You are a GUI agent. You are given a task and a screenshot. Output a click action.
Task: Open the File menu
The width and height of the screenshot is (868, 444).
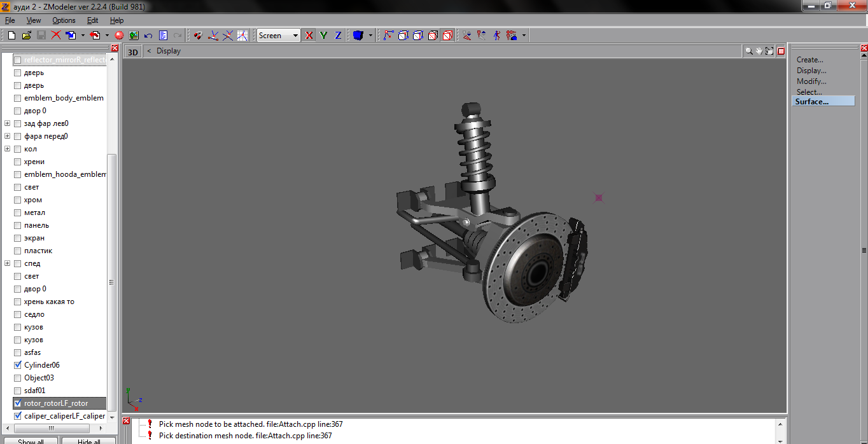(x=10, y=20)
